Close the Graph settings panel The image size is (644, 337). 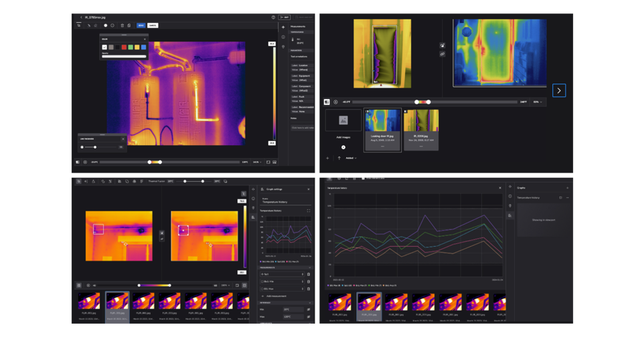(x=309, y=189)
